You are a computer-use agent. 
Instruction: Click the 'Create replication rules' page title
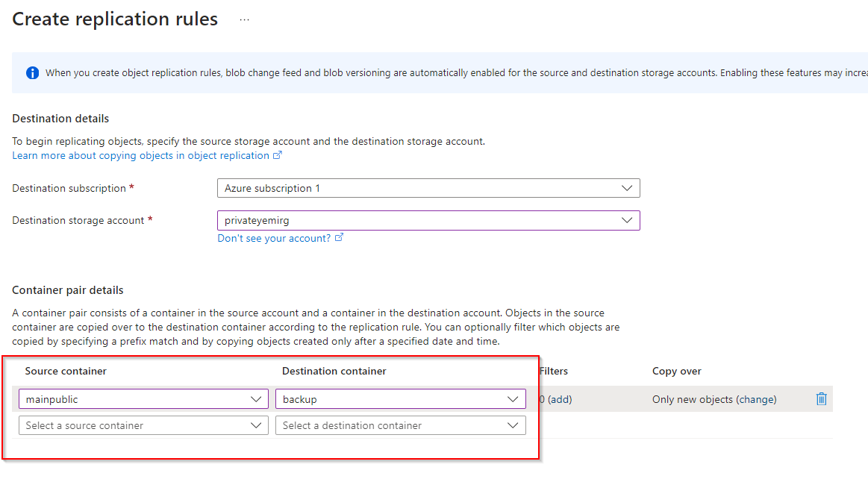click(115, 19)
